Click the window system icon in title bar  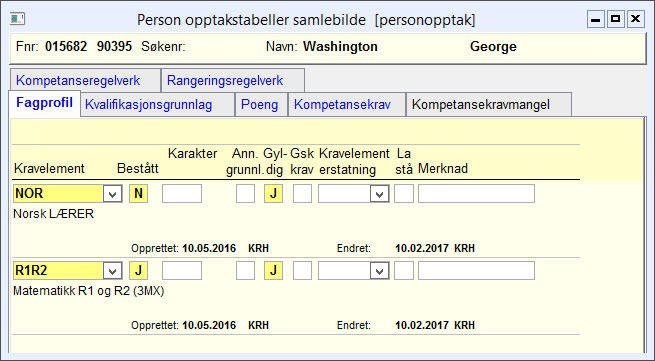[18, 19]
